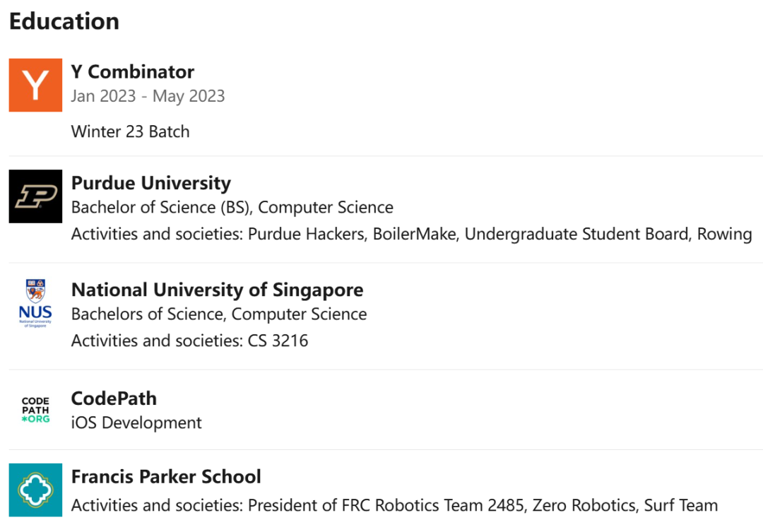Open the Y Combinator school link

[x=132, y=72]
